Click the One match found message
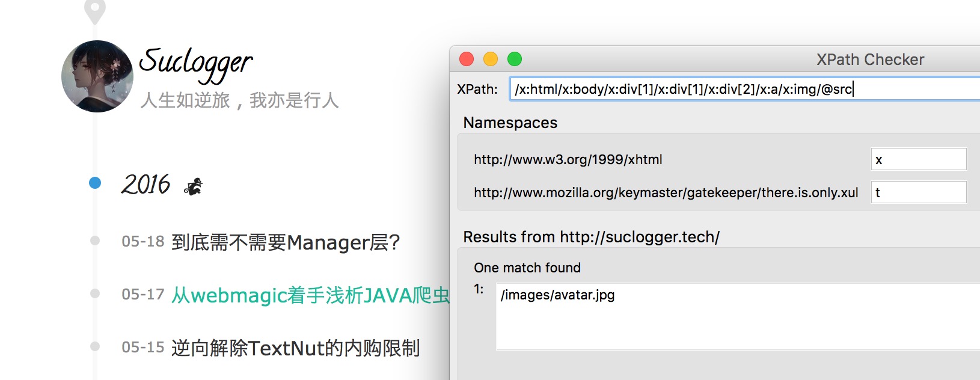Image resolution: width=980 pixels, height=380 pixels. point(527,268)
